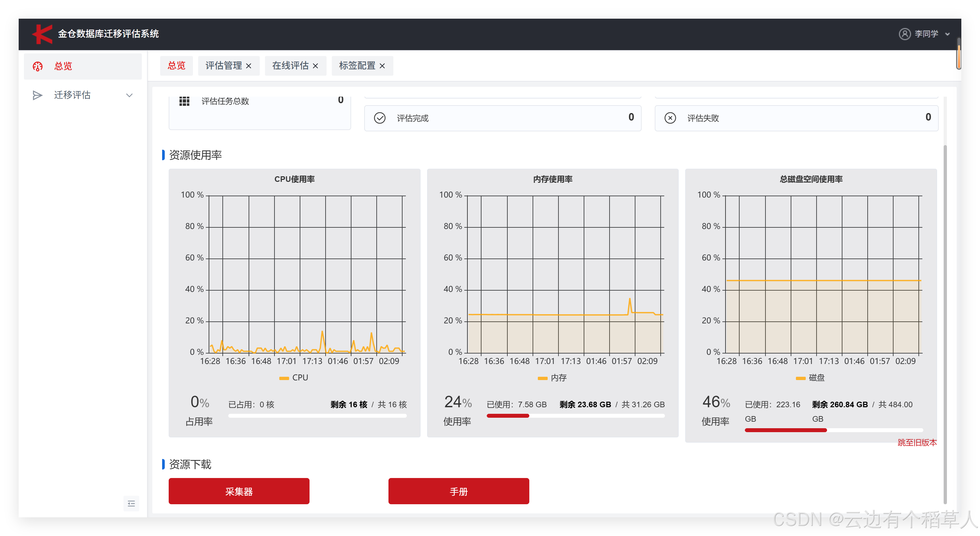
Task: Toggle the CPU legend swatch
Action: (284, 378)
